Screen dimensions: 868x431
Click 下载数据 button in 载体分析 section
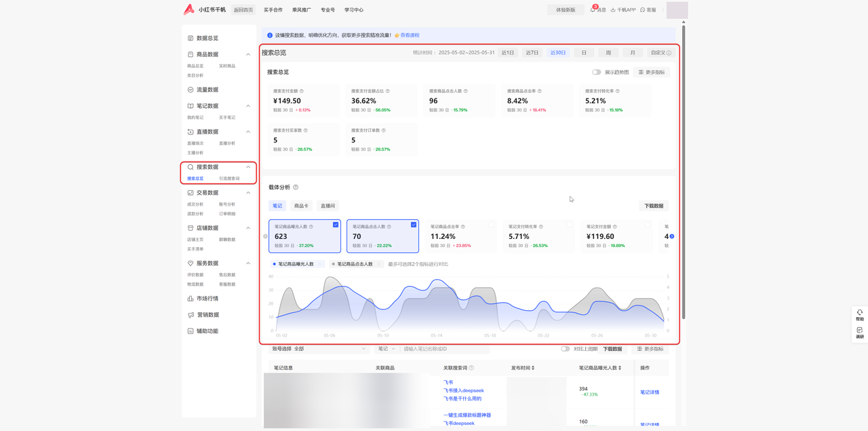[654, 206]
